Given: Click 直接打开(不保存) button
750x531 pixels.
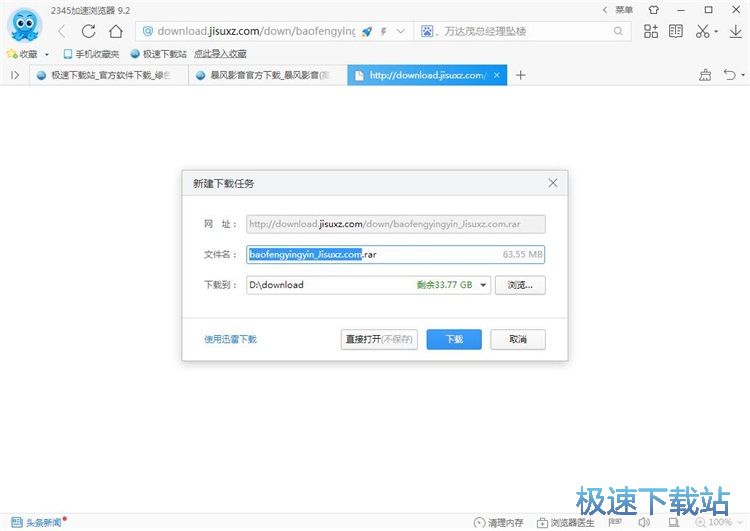Looking at the screenshot, I should point(379,339).
